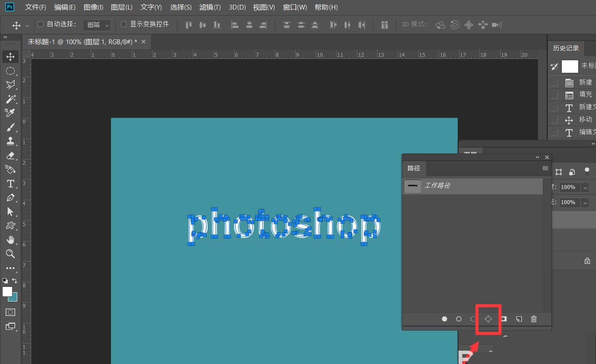Viewport: 596px width, 364px height.
Task: Create new path icon in Paths panel
Action: [x=519, y=319]
